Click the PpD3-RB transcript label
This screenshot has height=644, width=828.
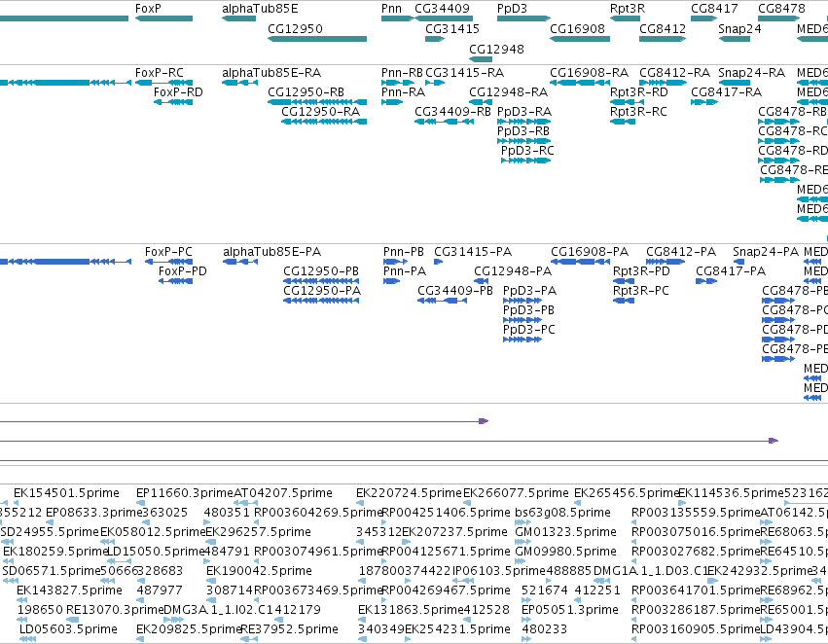click(x=523, y=131)
